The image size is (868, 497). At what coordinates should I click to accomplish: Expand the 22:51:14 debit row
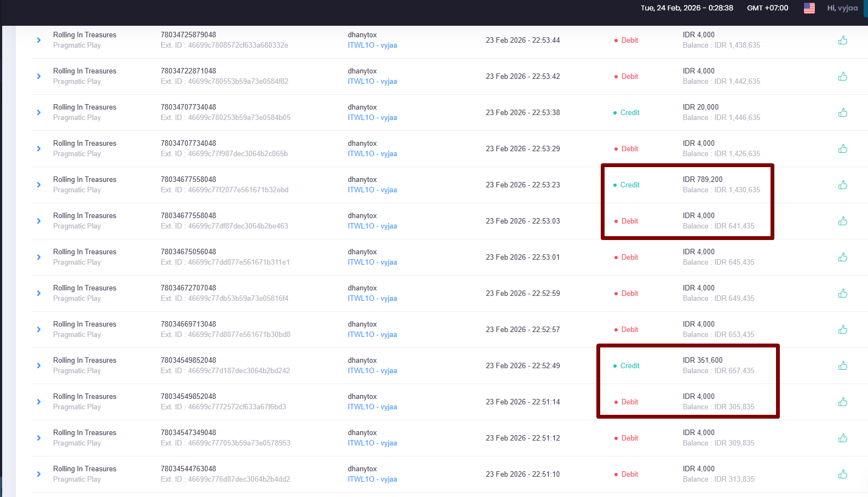click(x=39, y=402)
